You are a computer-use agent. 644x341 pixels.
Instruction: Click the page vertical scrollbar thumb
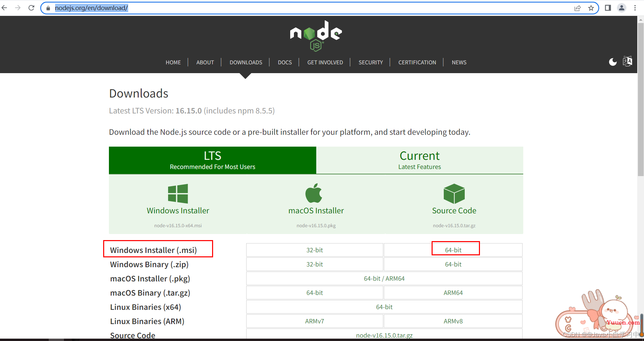pos(641,100)
